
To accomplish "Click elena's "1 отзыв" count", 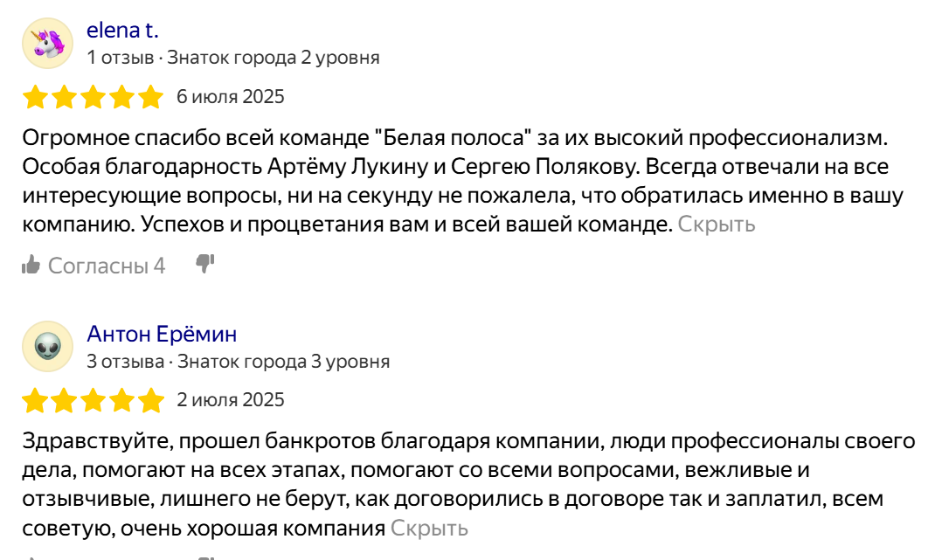I will coord(120,59).
